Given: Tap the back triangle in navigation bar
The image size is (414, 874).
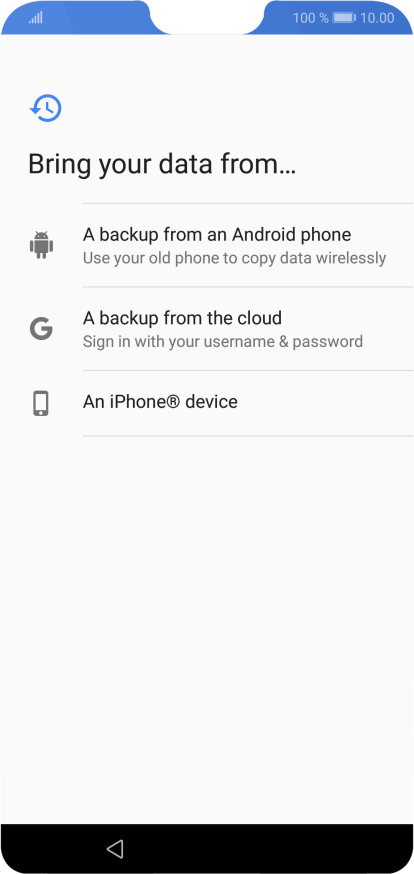Looking at the screenshot, I should [x=115, y=848].
